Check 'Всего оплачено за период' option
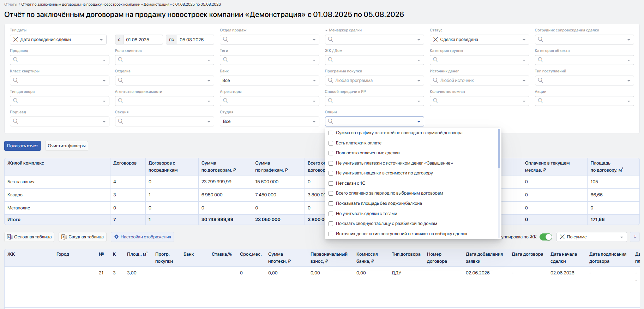Viewport: 644px width, 309px height. [x=331, y=194]
